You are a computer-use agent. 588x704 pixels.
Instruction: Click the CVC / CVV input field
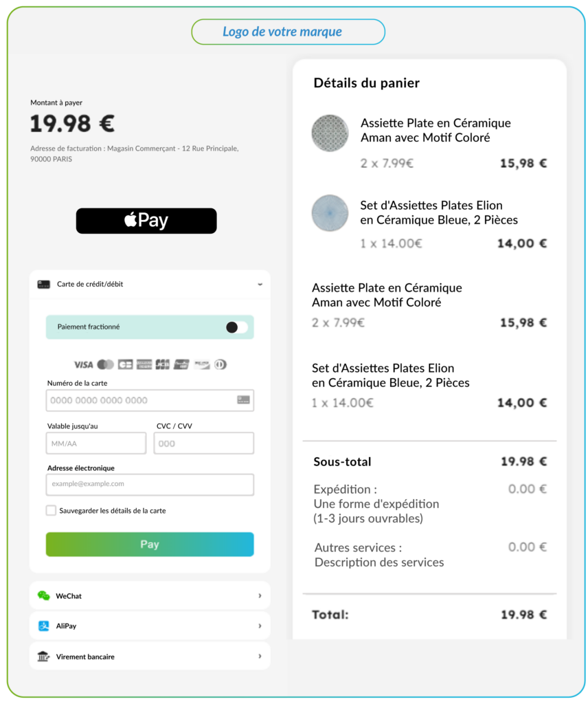pos(203,443)
